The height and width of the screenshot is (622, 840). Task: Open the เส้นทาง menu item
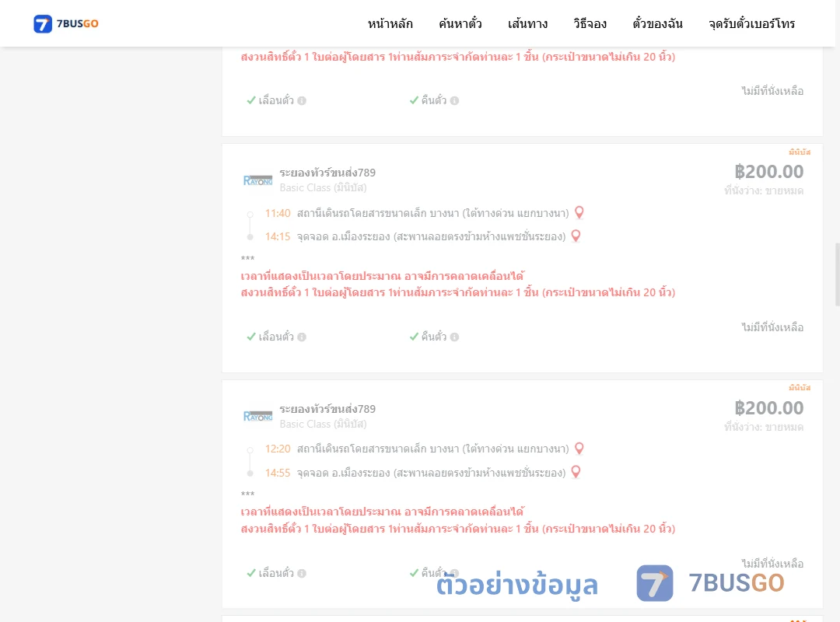[x=527, y=23]
